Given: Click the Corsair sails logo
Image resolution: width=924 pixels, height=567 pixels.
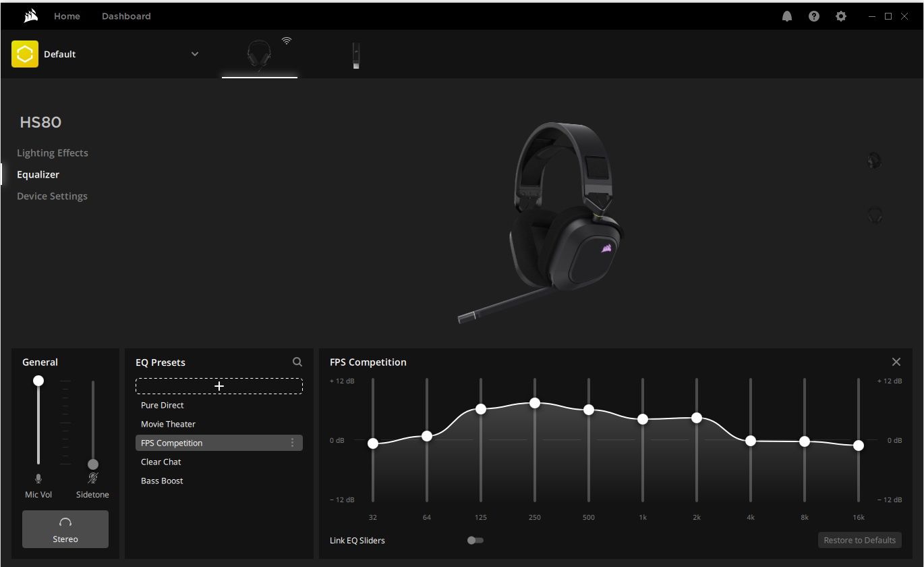Looking at the screenshot, I should pyautogui.click(x=30, y=16).
